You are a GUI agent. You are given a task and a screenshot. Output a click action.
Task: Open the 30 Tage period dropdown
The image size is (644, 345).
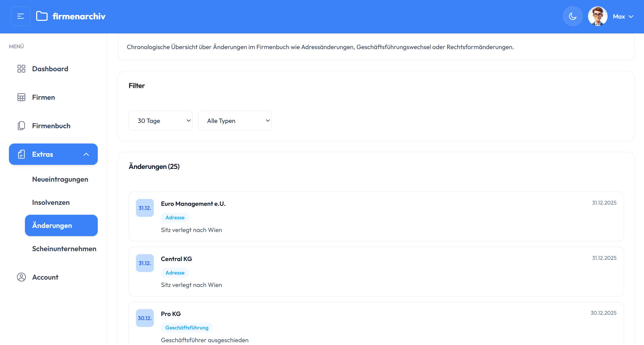[160, 121]
